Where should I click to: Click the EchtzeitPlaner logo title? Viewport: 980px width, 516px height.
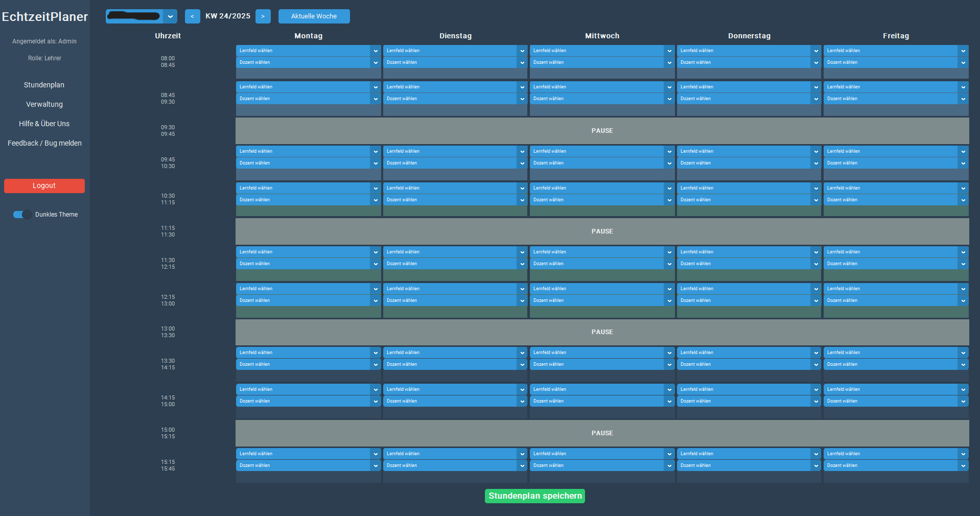(x=45, y=17)
